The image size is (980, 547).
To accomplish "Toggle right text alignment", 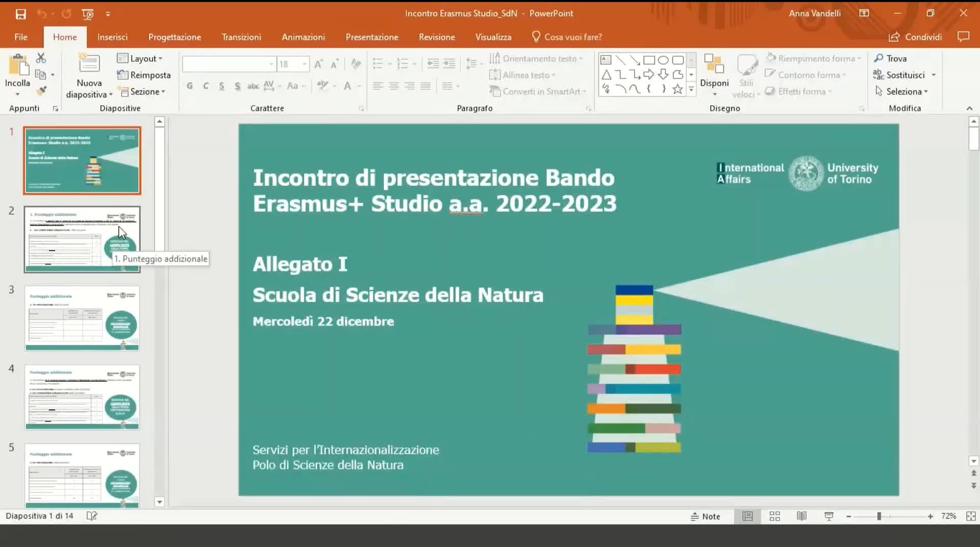I will (x=409, y=86).
